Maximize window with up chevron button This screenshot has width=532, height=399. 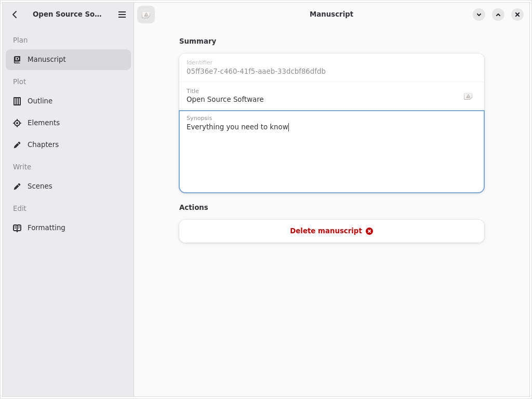pos(498,15)
